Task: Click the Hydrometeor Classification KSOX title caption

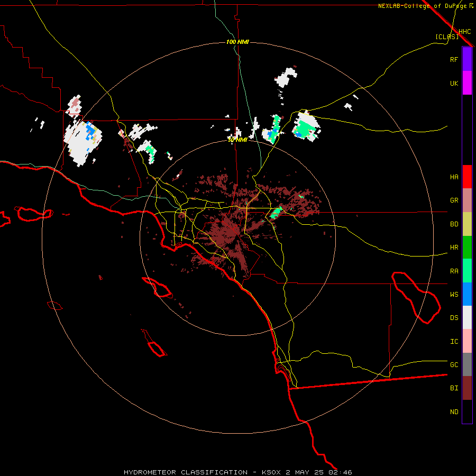Action: point(237,472)
